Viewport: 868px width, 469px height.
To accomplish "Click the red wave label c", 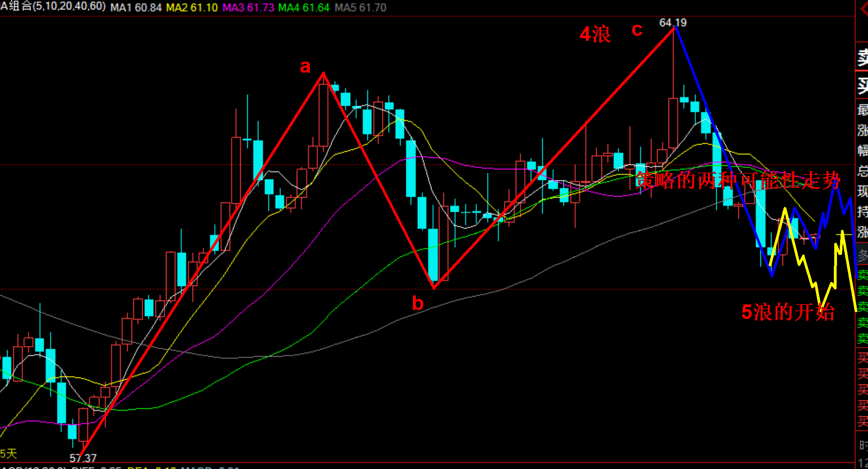I will (x=637, y=30).
